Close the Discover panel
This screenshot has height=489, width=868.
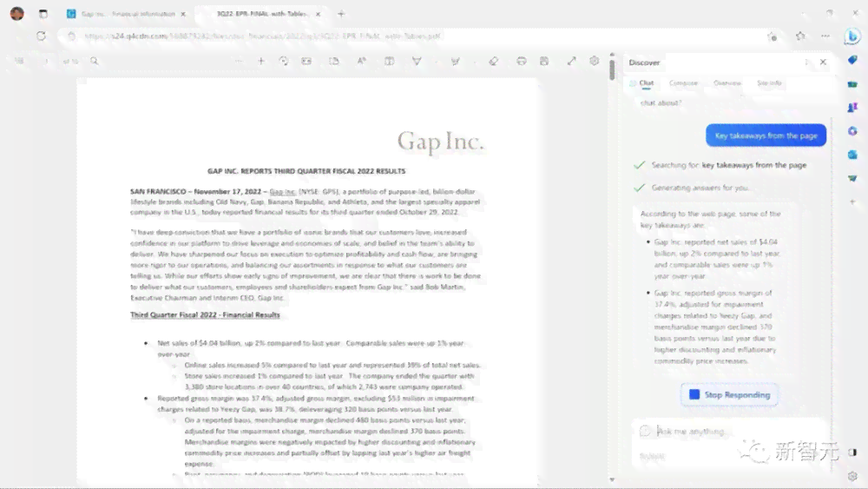click(823, 62)
